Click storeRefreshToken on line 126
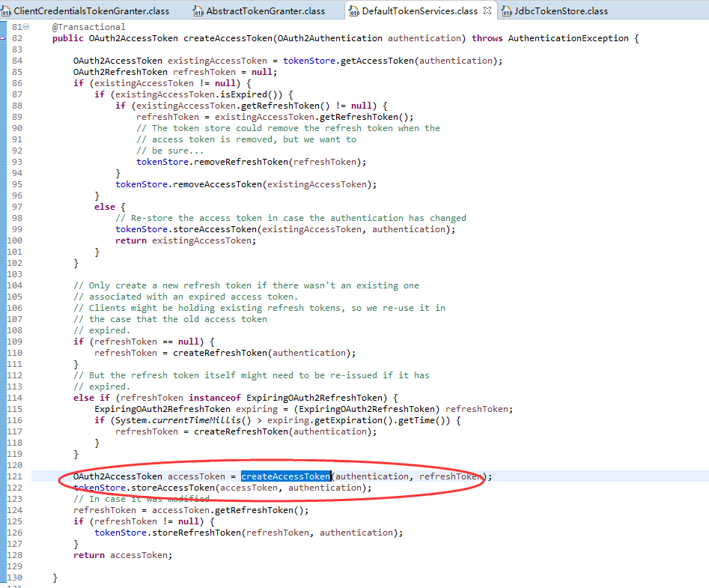The image size is (709, 588). click(196, 533)
